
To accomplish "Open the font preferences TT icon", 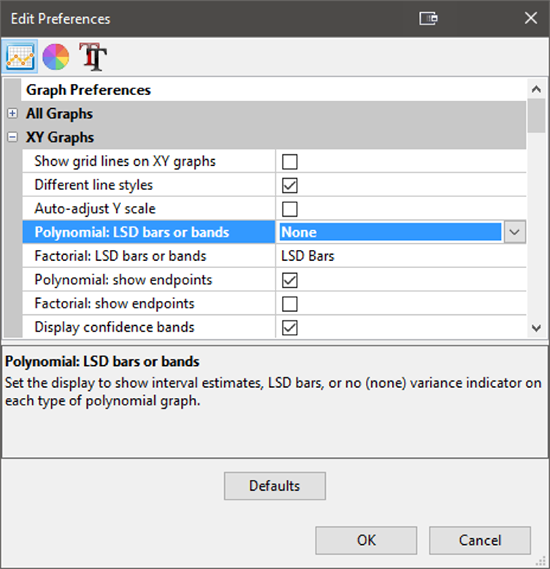I will (x=93, y=57).
